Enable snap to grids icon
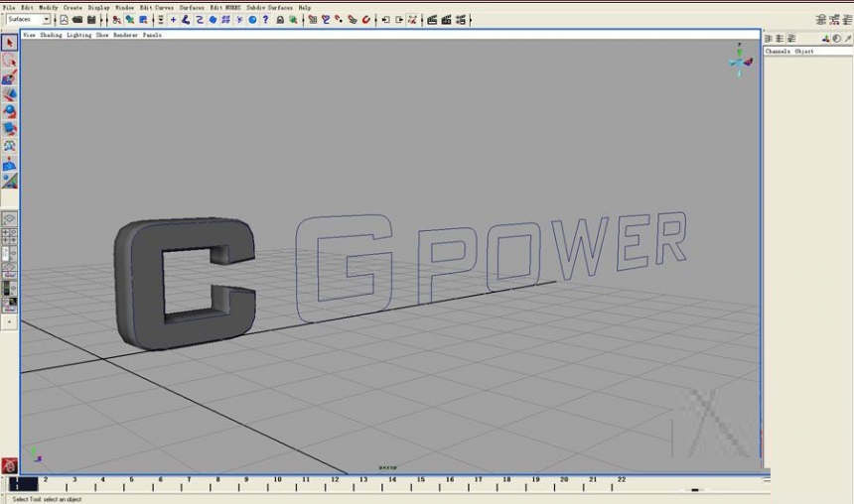Image resolution: width=854 pixels, height=504 pixels. coord(313,20)
